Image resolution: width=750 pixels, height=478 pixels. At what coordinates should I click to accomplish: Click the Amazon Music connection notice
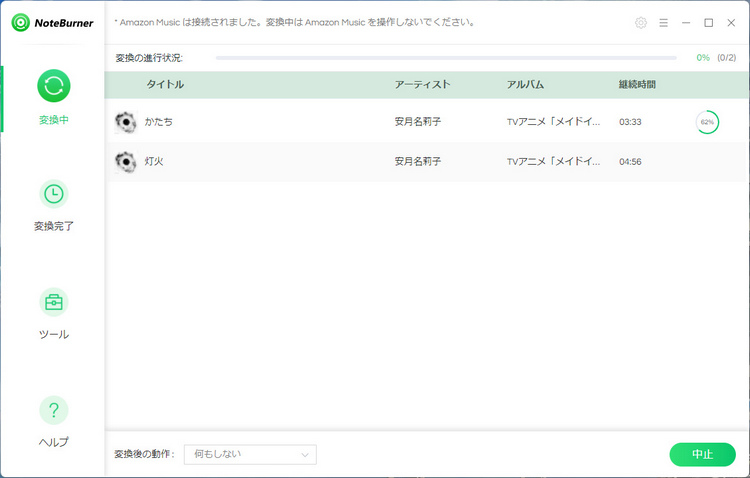(294, 22)
